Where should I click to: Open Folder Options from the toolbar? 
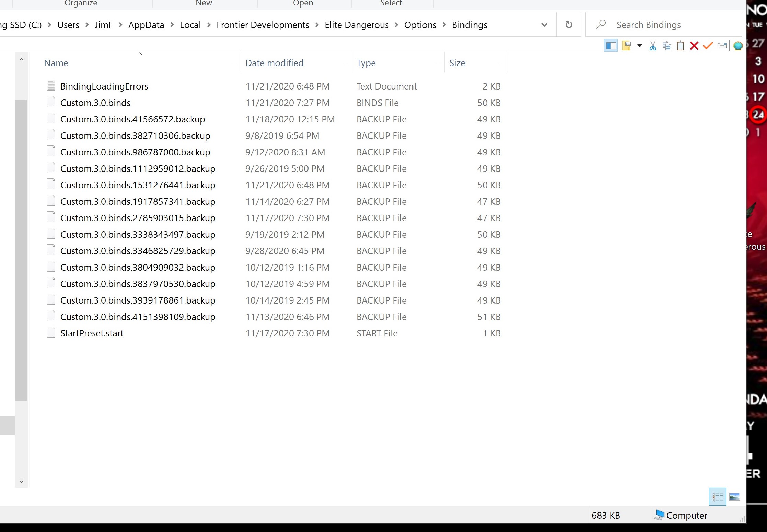coord(627,46)
